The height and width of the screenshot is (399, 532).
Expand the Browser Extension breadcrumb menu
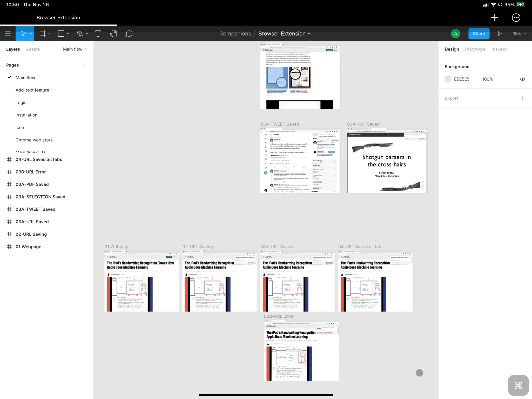(x=309, y=34)
